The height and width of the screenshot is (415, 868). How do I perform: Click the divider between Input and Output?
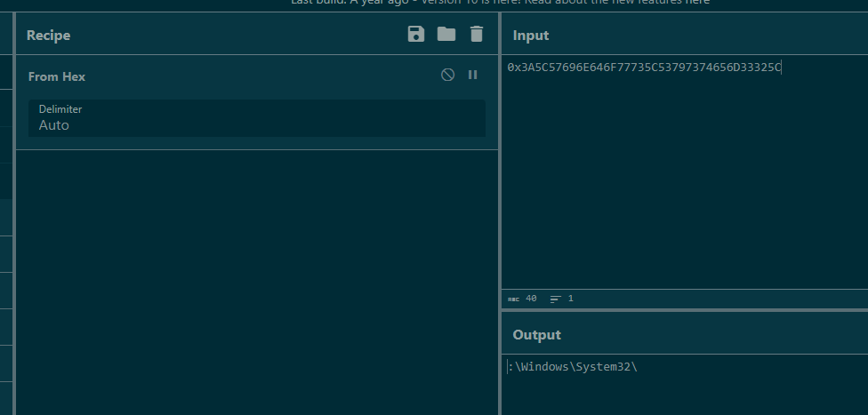[684, 310]
